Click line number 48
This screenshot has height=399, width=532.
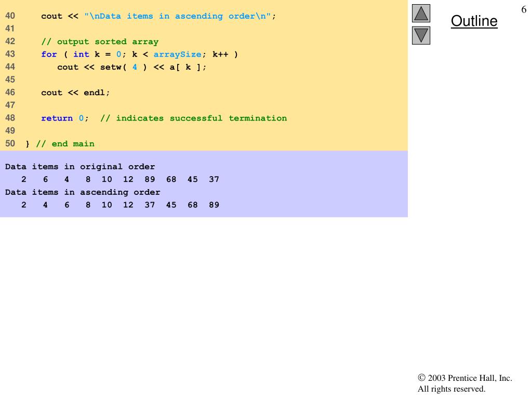tap(10, 118)
